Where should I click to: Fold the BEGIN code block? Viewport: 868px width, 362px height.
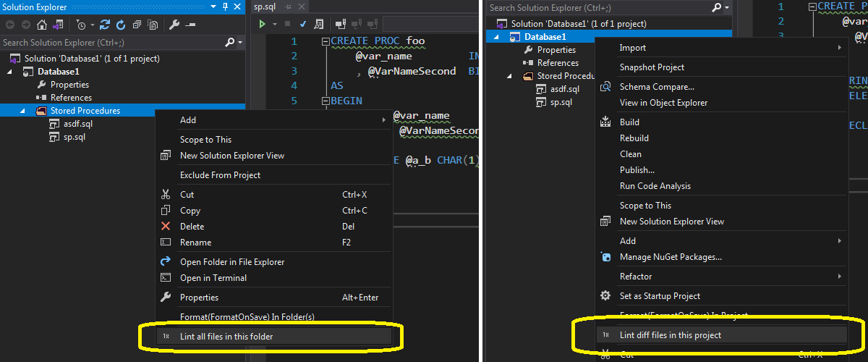point(325,101)
